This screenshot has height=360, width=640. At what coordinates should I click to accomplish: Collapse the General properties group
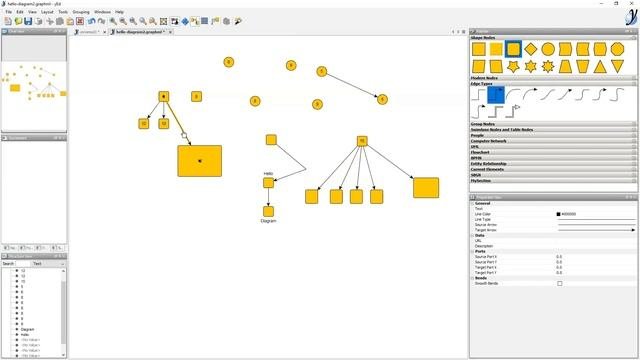coord(473,203)
